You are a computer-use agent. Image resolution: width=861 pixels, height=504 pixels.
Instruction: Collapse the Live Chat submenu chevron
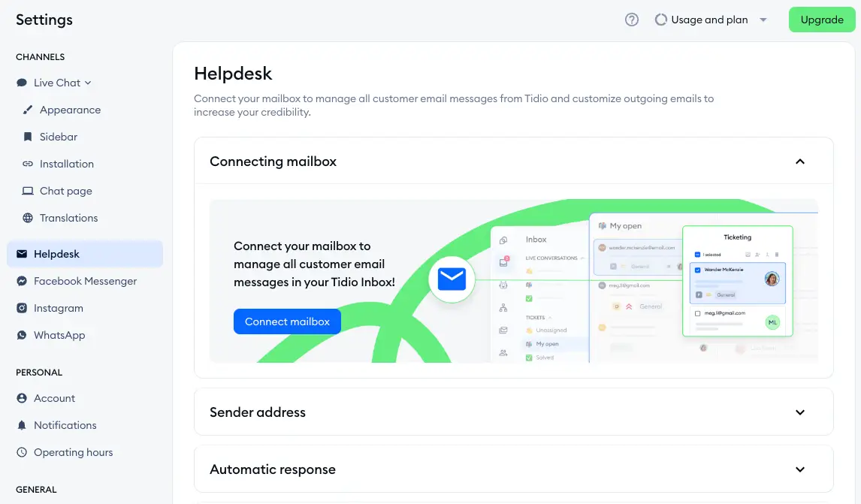point(88,83)
